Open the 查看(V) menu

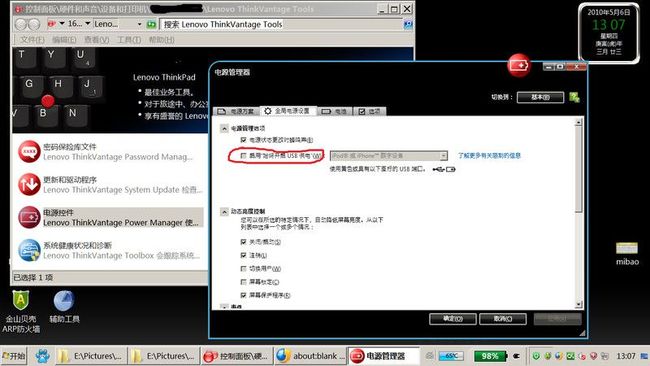pyautogui.click(x=97, y=40)
